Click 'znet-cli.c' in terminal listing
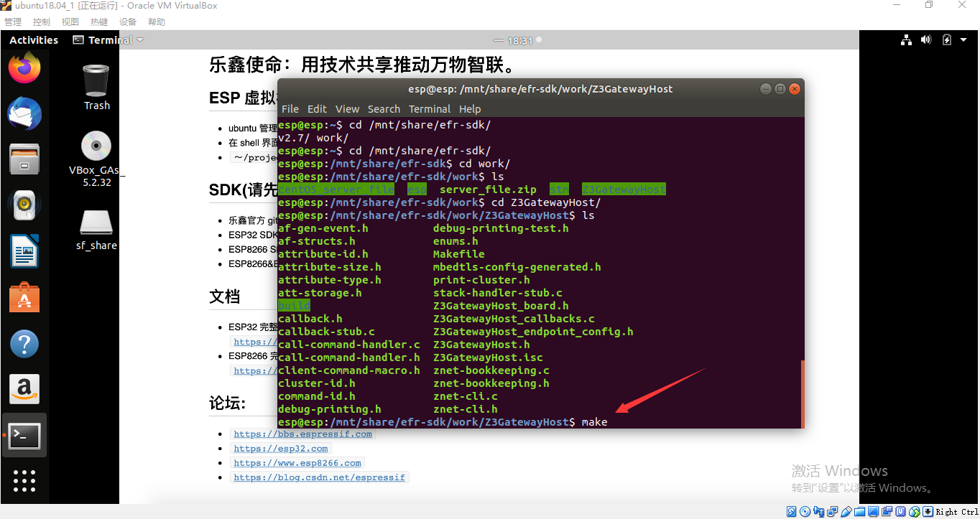Screen dimensions: 980x519 click(x=466, y=396)
